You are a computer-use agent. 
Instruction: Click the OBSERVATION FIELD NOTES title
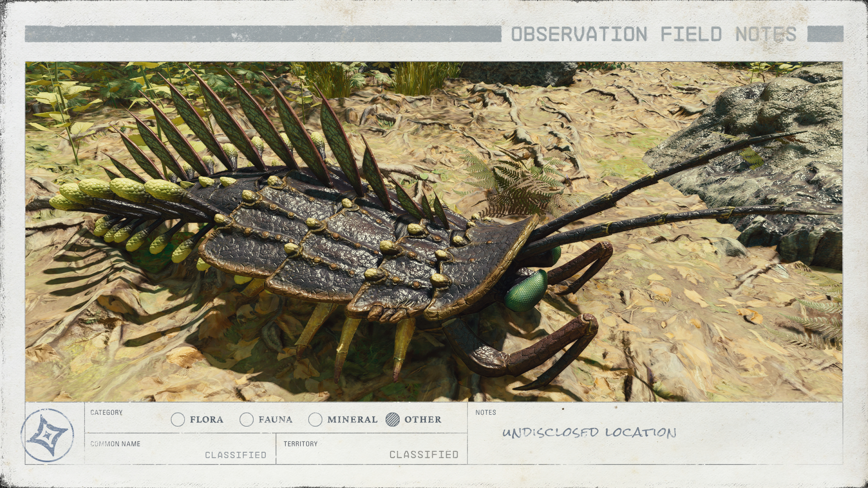654,34
